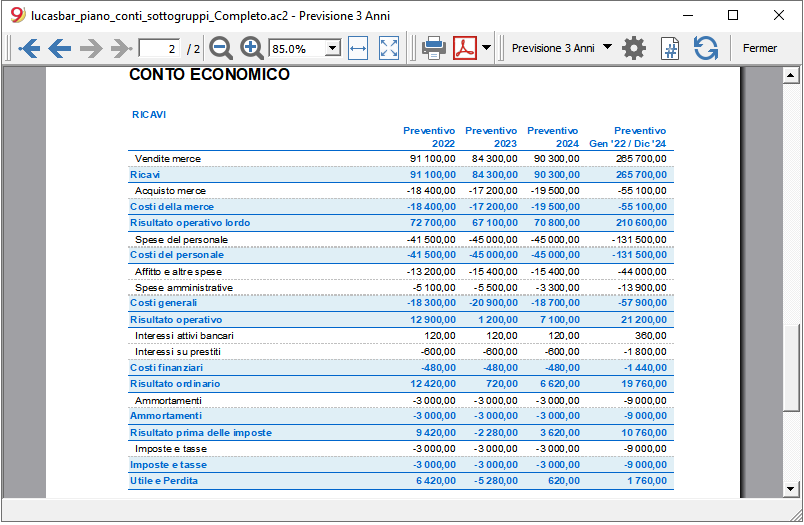Click the -2 280,00 pre-tax value

click(x=495, y=433)
